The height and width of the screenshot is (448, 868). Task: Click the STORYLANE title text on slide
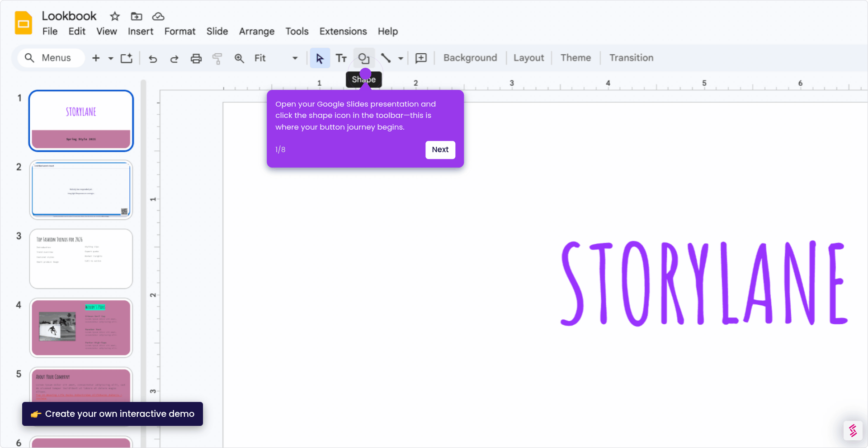[x=703, y=283]
